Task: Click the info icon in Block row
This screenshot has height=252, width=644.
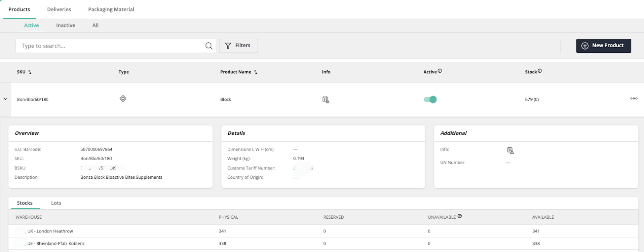Action: click(326, 100)
